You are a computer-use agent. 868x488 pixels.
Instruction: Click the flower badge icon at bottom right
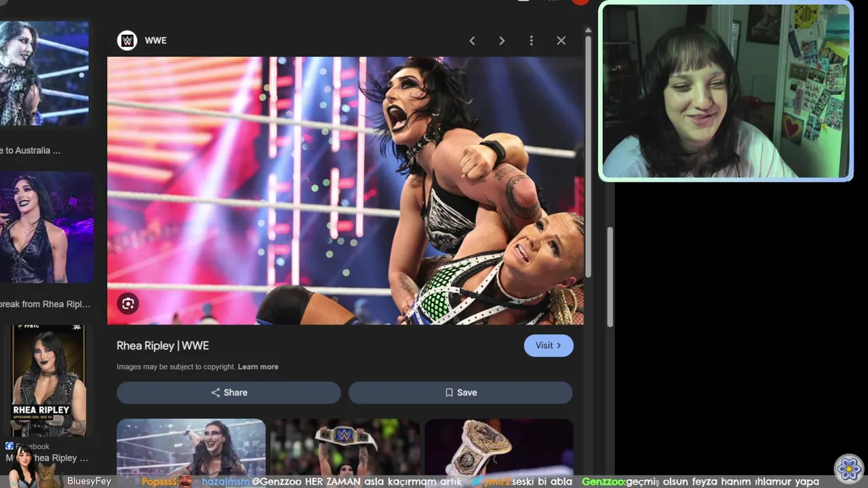click(x=848, y=468)
